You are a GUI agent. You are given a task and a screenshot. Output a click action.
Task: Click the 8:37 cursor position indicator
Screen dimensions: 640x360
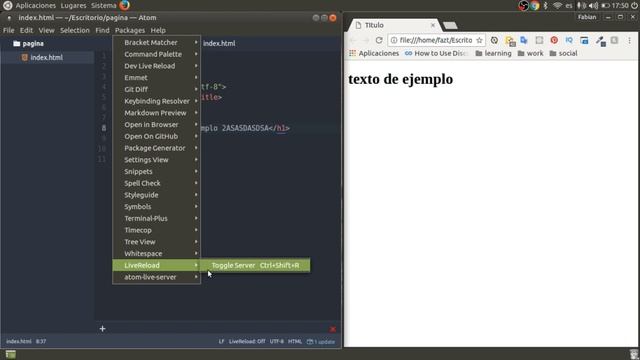tap(41, 341)
